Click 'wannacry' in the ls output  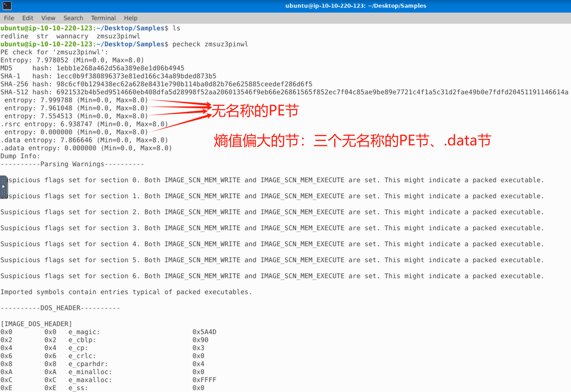(72, 36)
